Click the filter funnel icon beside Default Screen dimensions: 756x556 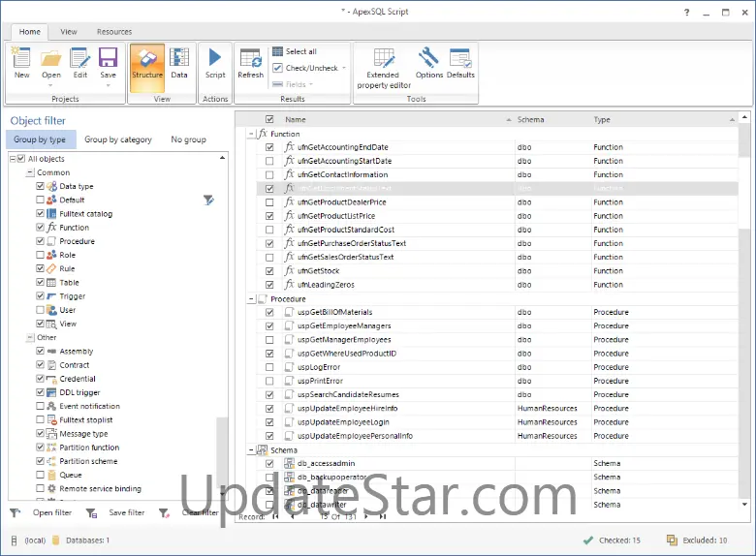click(208, 200)
